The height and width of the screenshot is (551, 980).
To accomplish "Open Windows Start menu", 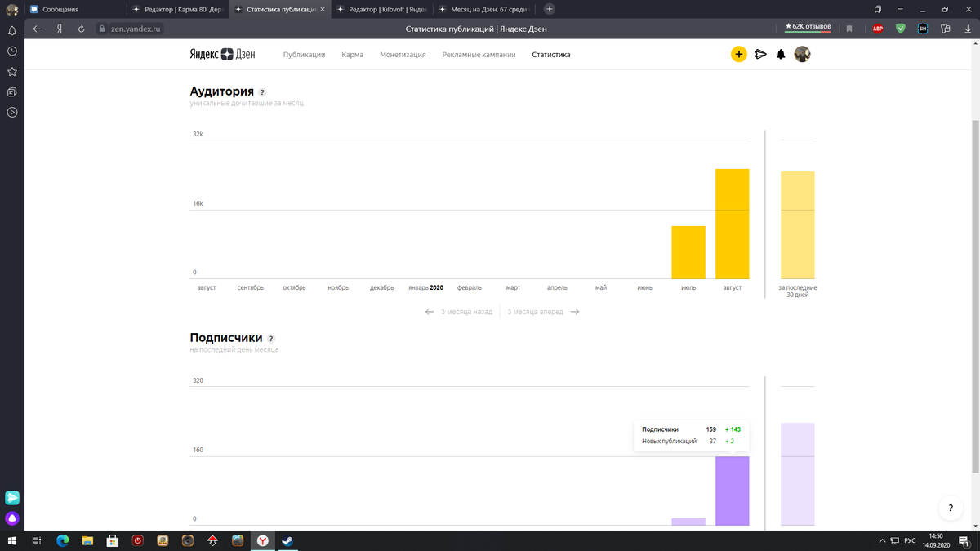I will (12, 540).
